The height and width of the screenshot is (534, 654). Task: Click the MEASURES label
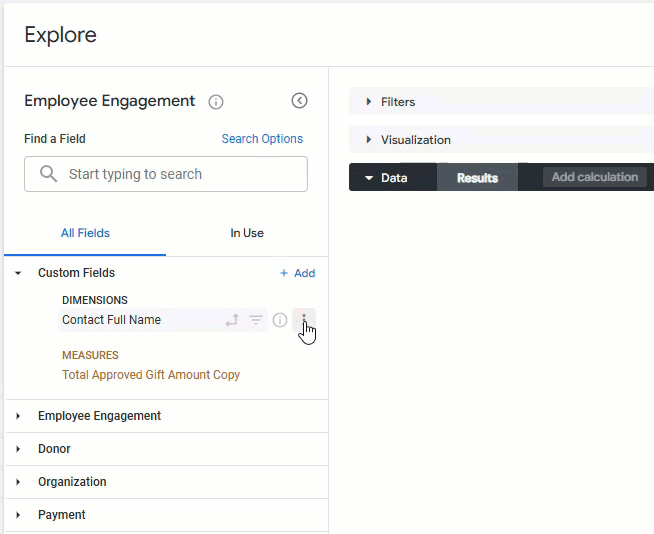[x=90, y=355]
